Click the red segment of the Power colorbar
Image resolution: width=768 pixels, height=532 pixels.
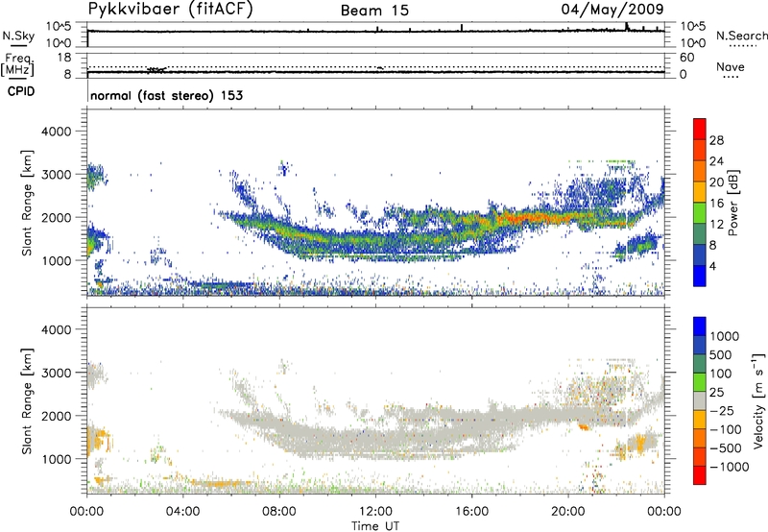click(700, 129)
